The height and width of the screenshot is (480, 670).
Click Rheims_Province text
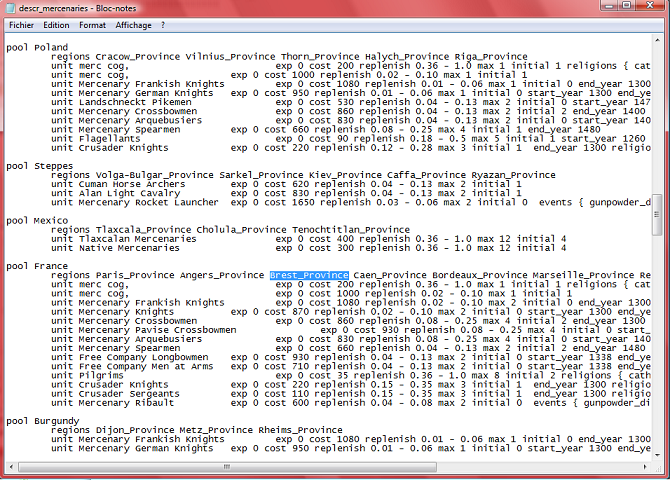300,430
